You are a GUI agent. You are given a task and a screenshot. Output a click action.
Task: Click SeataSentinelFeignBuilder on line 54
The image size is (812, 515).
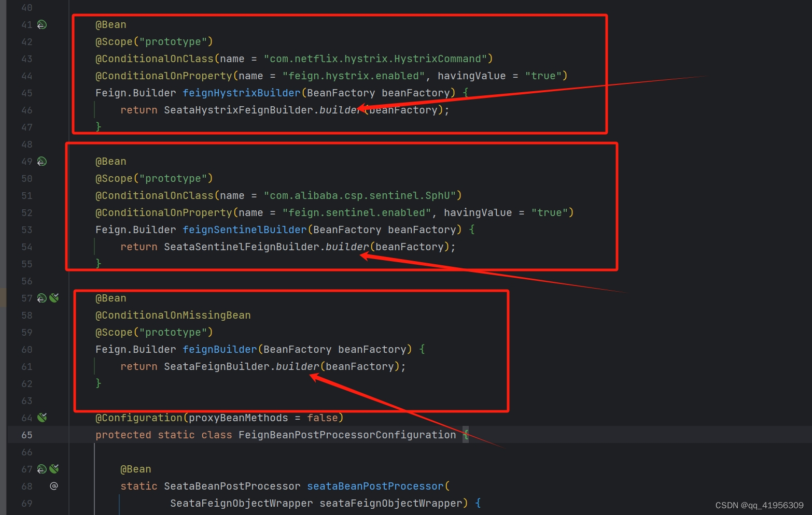(242, 247)
